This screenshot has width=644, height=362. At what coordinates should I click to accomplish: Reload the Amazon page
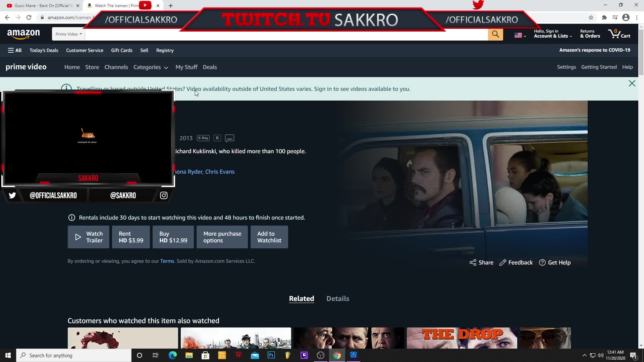tap(29, 17)
